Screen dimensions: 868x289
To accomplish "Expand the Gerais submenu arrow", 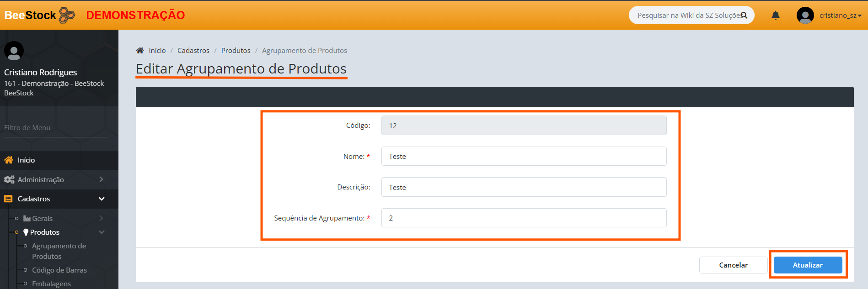I will (x=102, y=218).
